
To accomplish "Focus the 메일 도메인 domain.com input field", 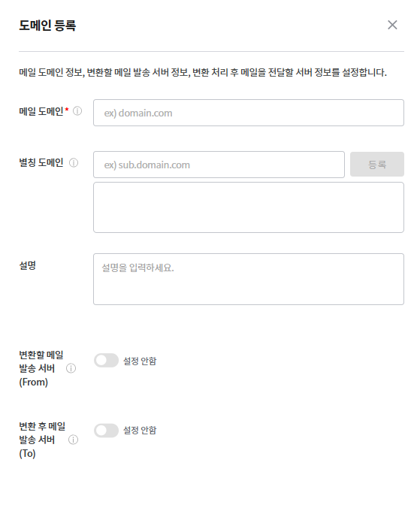I will pyautogui.click(x=249, y=113).
